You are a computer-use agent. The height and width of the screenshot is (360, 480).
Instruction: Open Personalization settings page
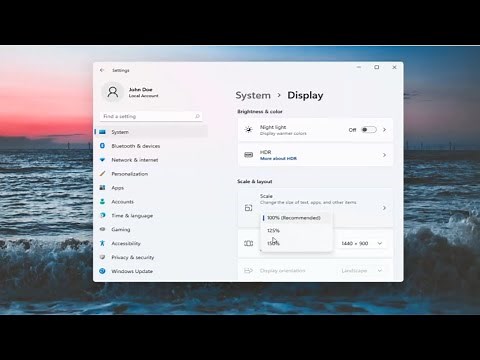click(x=152, y=174)
